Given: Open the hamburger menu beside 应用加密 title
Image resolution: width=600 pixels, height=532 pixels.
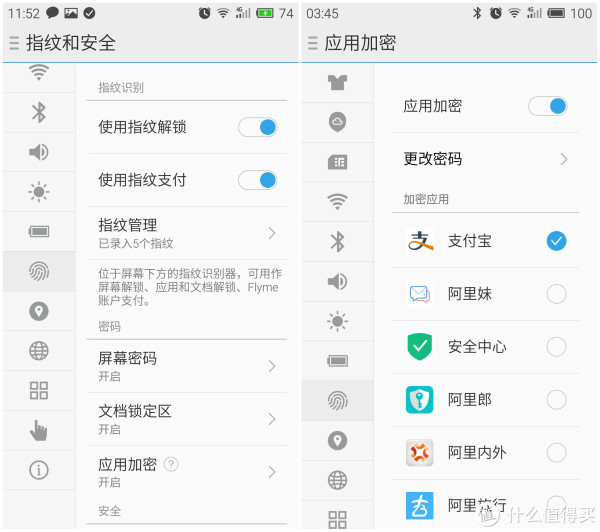Looking at the screenshot, I should [x=313, y=43].
